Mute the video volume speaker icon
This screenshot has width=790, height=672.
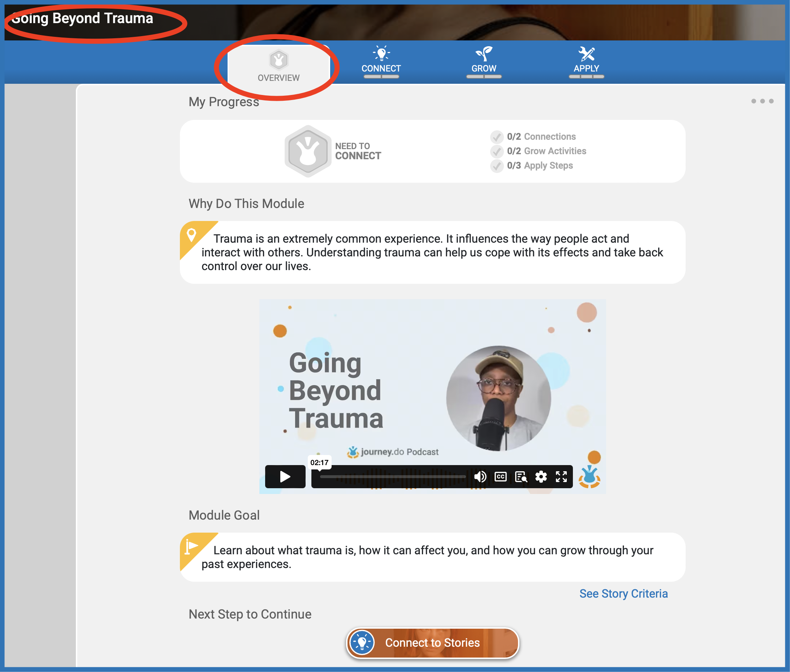pos(480,477)
